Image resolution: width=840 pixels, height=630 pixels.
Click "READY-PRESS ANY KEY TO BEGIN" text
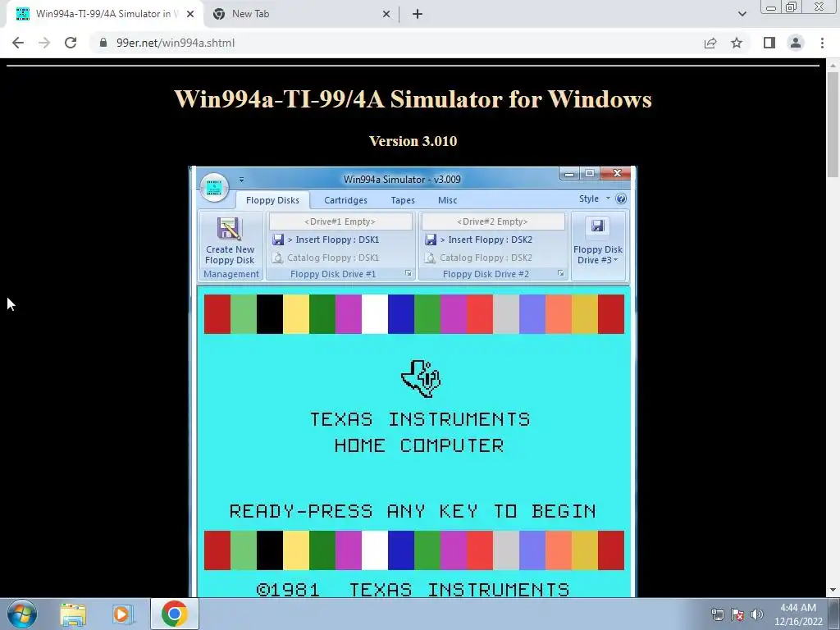(x=413, y=511)
